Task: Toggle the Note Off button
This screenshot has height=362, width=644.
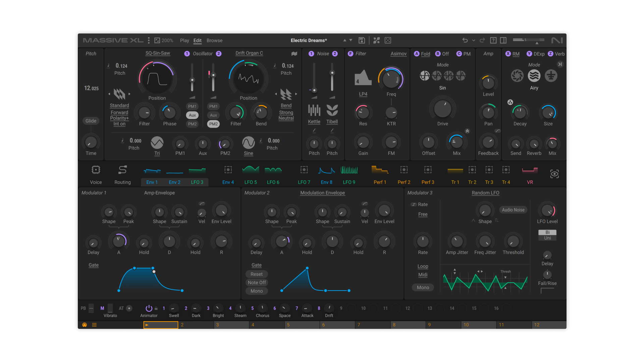Action: point(257,283)
